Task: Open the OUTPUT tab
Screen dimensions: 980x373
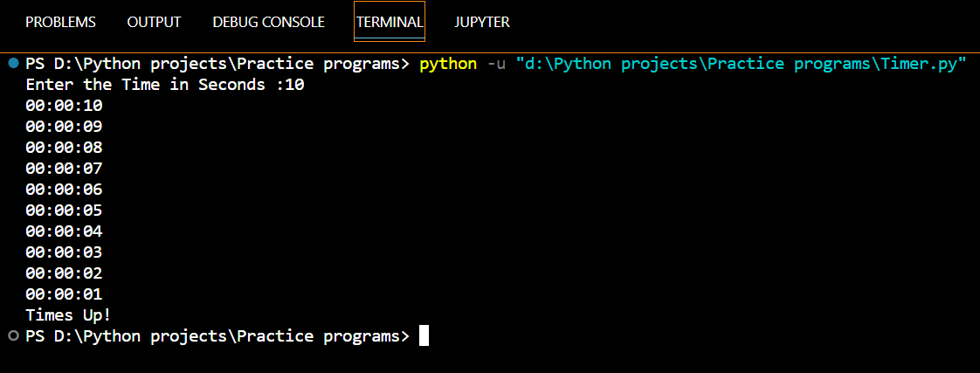Action: [x=154, y=22]
